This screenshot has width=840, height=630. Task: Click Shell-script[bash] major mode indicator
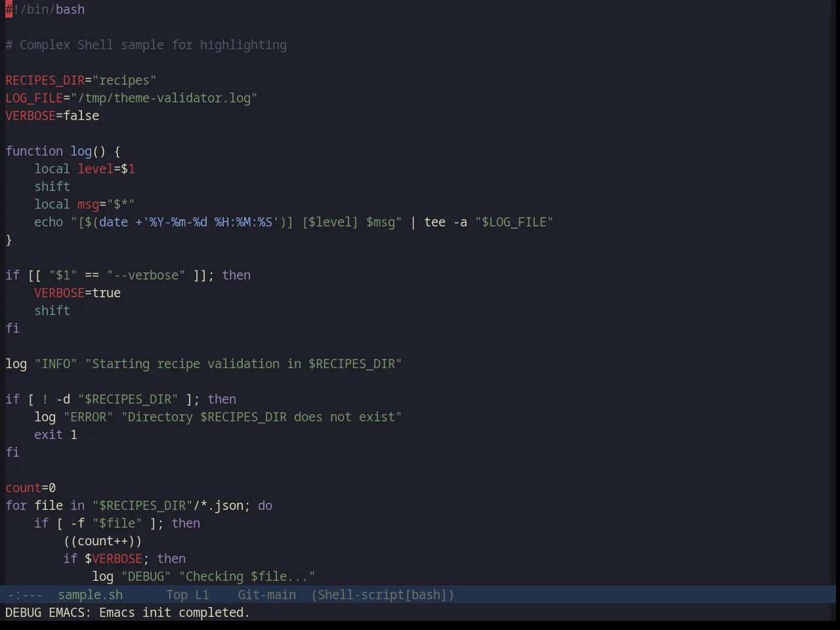coord(383,595)
